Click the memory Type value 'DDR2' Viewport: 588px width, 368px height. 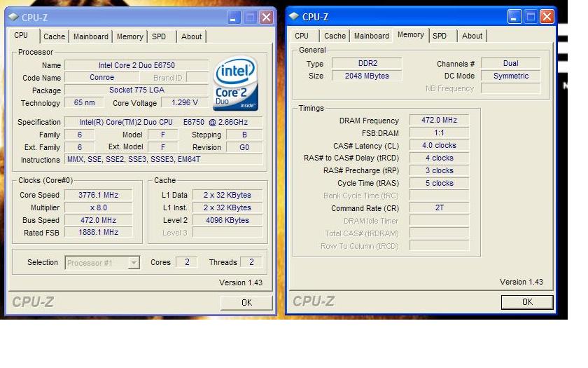point(367,63)
